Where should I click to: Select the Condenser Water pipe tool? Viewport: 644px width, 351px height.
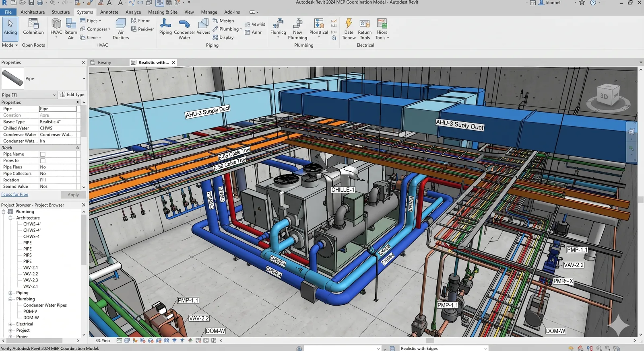(x=184, y=29)
